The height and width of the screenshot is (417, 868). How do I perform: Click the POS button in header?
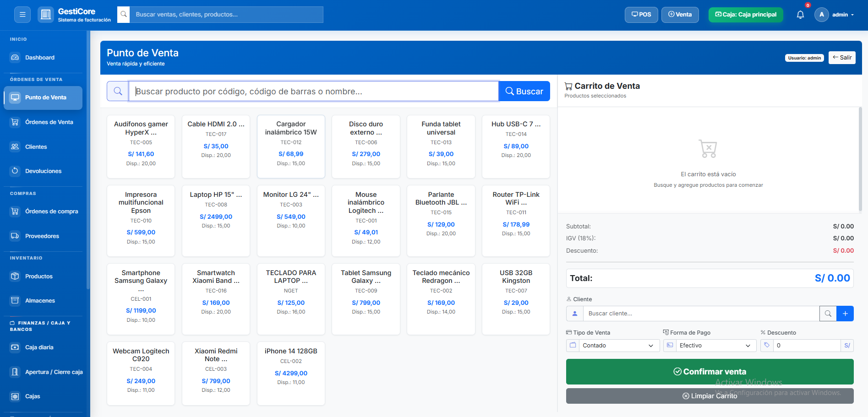click(x=641, y=15)
